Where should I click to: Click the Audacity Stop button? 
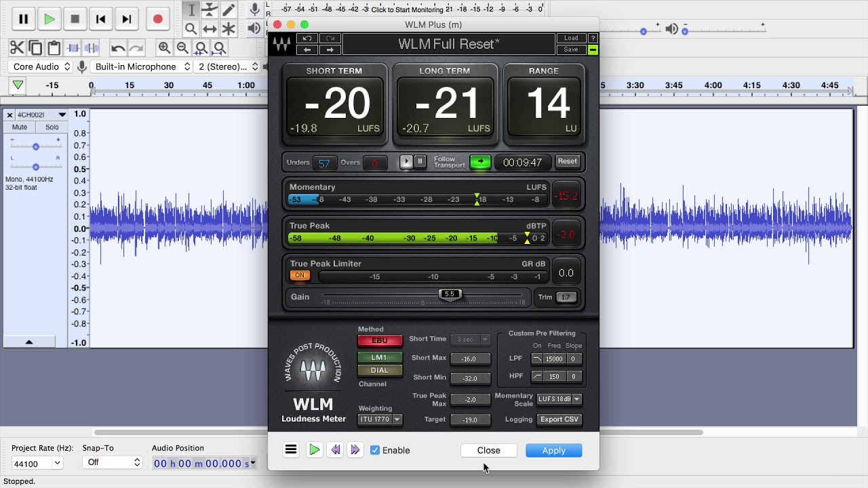point(75,20)
